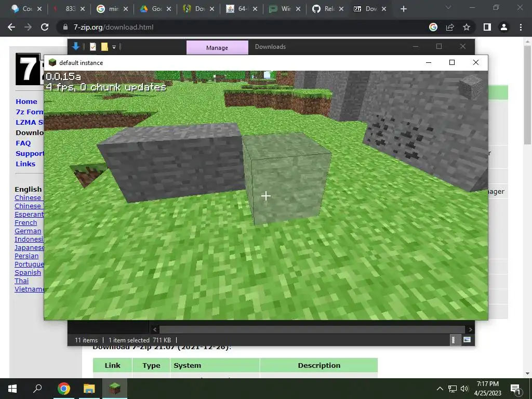The width and height of the screenshot is (532, 399).
Task: Click Minecraft launcher icon in taskbar
Action: 115,389
